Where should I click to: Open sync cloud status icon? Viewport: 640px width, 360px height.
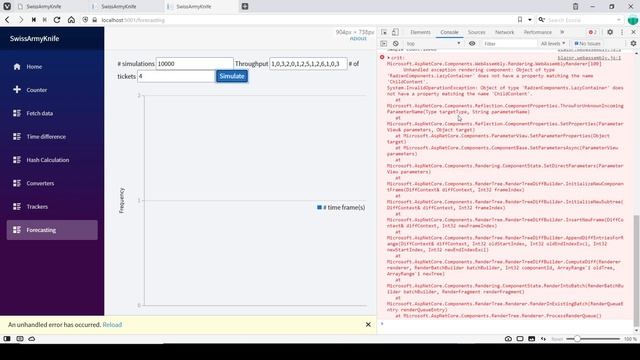point(31,339)
